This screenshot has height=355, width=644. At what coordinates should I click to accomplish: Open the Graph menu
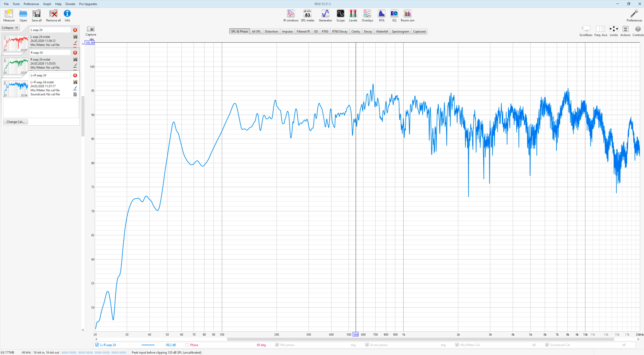tap(47, 4)
